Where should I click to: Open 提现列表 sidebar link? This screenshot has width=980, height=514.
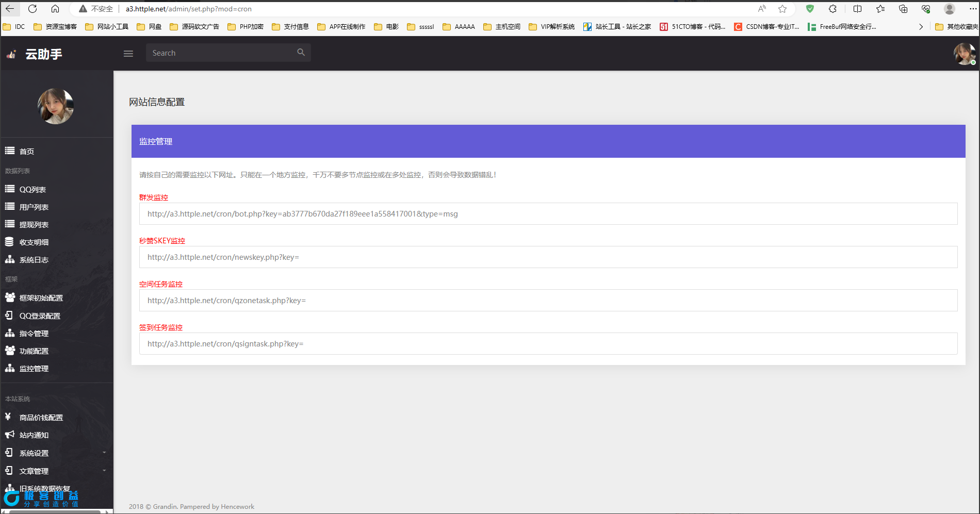(x=34, y=225)
